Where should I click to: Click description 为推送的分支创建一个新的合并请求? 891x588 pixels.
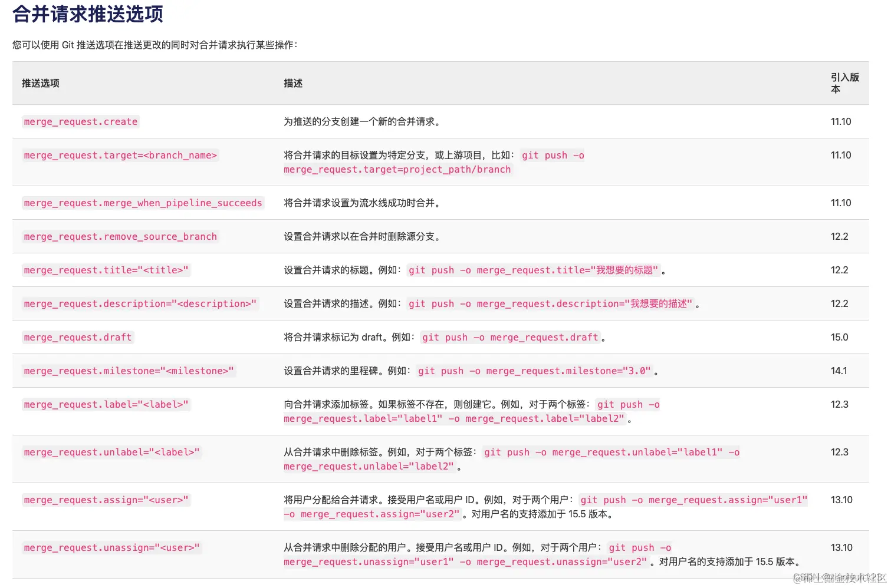tap(363, 121)
